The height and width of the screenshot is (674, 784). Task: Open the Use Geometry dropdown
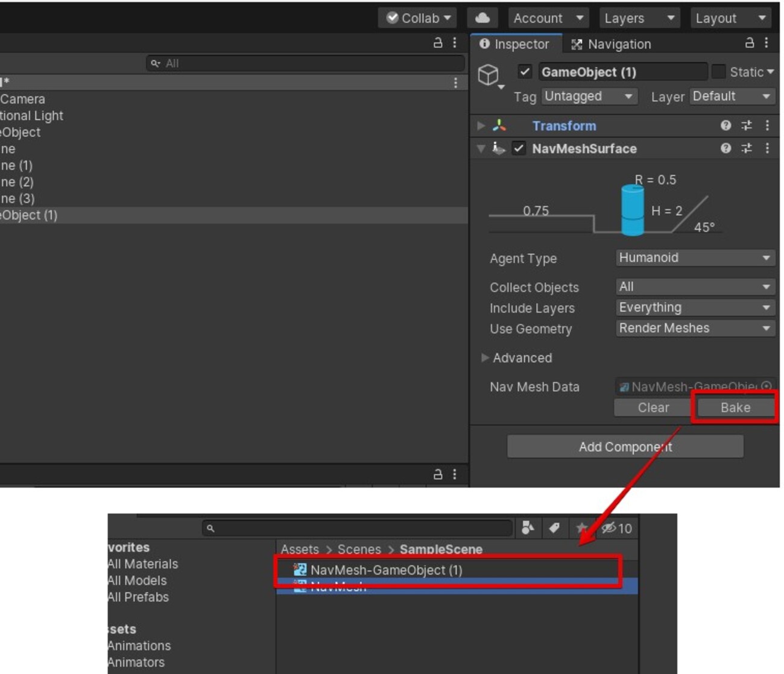[x=695, y=328]
